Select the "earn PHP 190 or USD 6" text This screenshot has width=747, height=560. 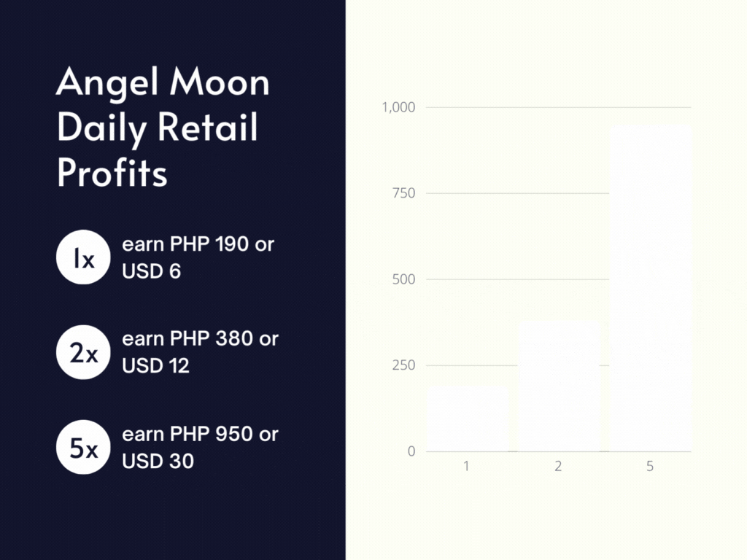click(198, 257)
